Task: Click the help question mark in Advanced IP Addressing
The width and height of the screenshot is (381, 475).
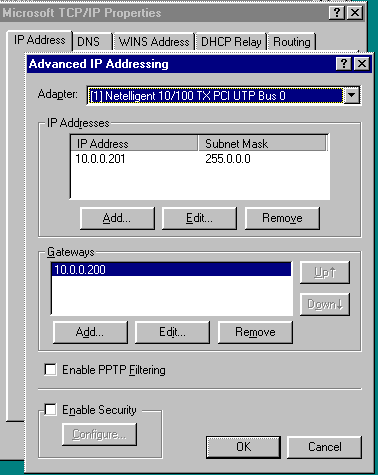Action: point(344,63)
